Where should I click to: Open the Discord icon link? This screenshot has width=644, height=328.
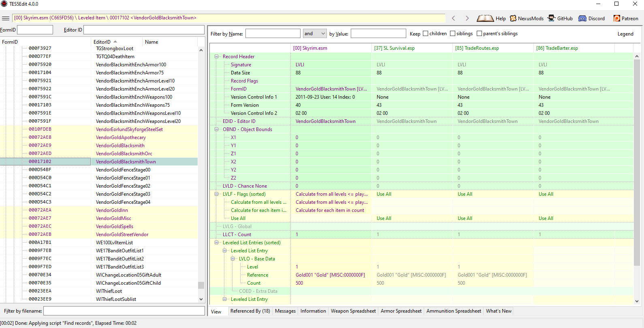582,18
